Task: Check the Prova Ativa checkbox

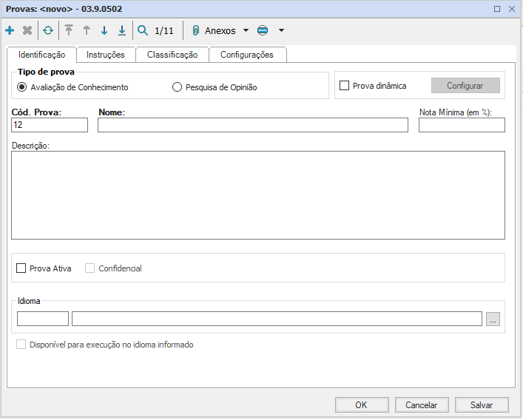Action: [x=21, y=268]
